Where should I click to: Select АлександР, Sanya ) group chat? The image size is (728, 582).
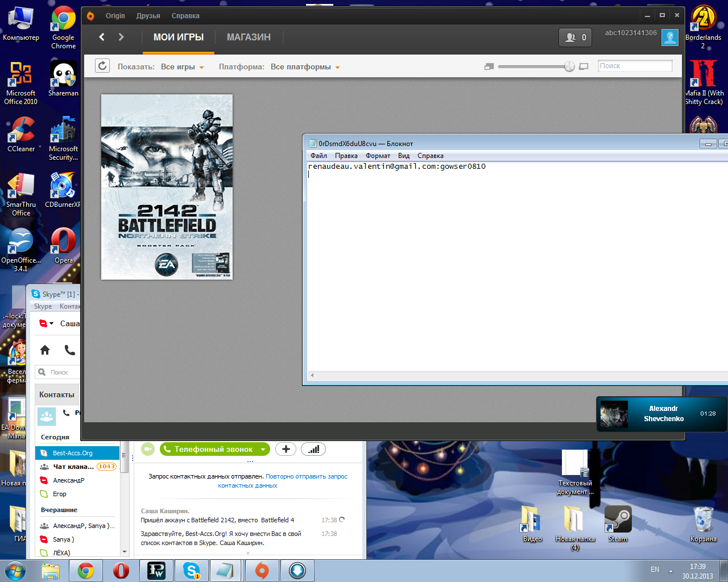[x=77, y=526]
